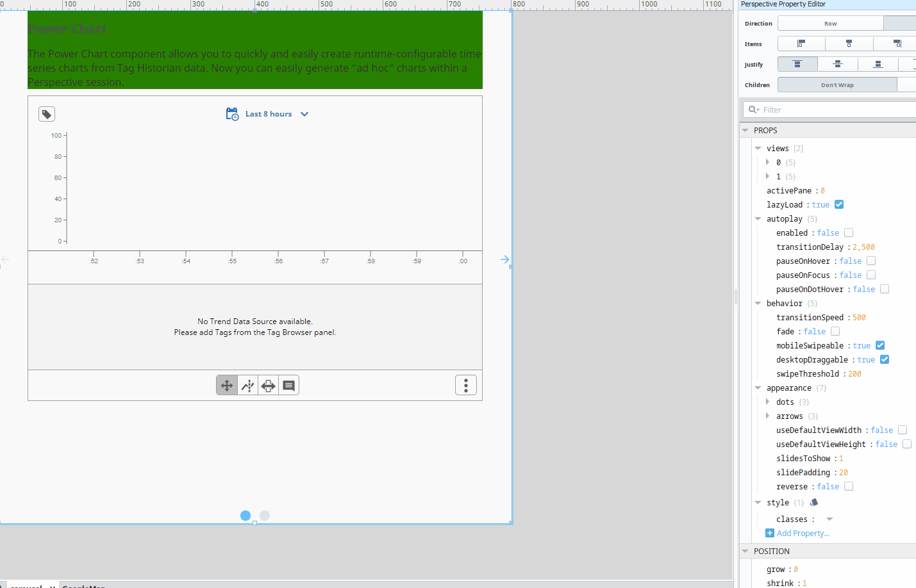Viewport: 916px width, 588px height.
Task: Collapse the autoplay property group
Action: [x=758, y=218]
